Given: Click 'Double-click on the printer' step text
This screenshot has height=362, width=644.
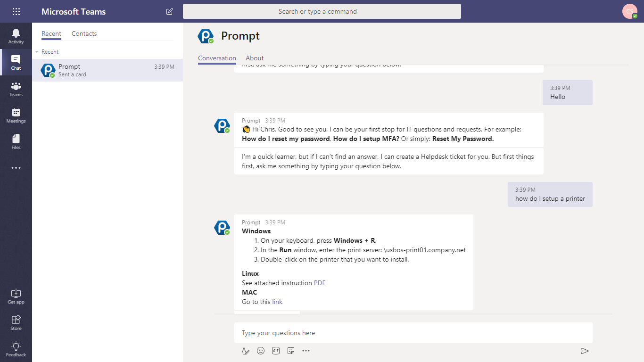Looking at the screenshot, I should pyautogui.click(x=335, y=259).
